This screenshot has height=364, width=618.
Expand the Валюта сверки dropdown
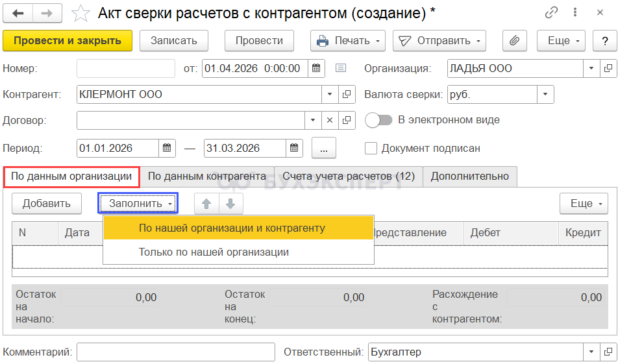545,95
